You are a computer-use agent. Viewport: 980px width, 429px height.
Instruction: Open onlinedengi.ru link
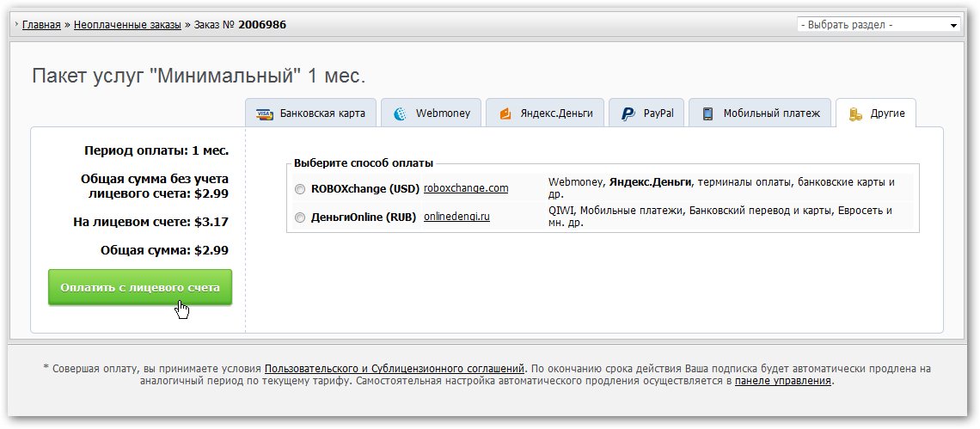pos(456,217)
